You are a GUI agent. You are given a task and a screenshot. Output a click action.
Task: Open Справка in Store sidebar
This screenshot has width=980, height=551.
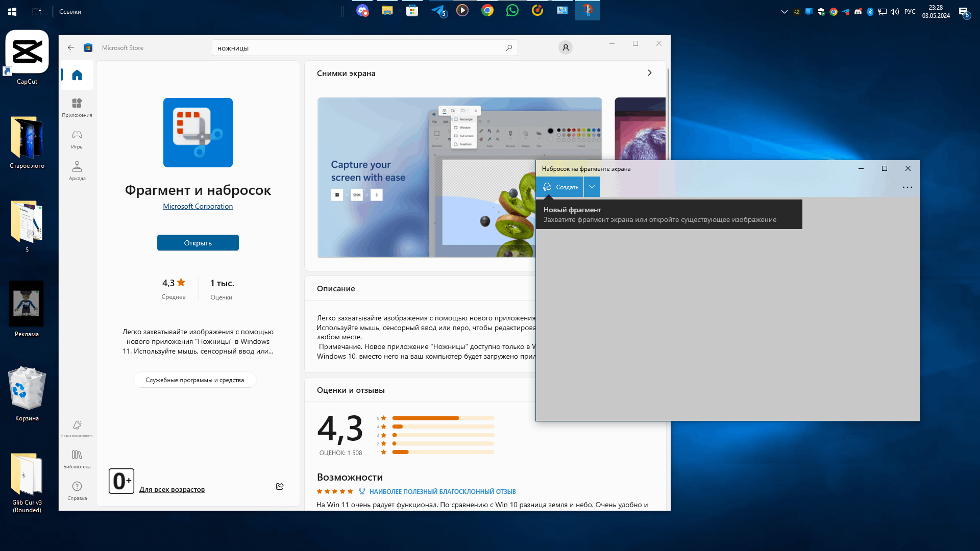pyautogui.click(x=77, y=491)
